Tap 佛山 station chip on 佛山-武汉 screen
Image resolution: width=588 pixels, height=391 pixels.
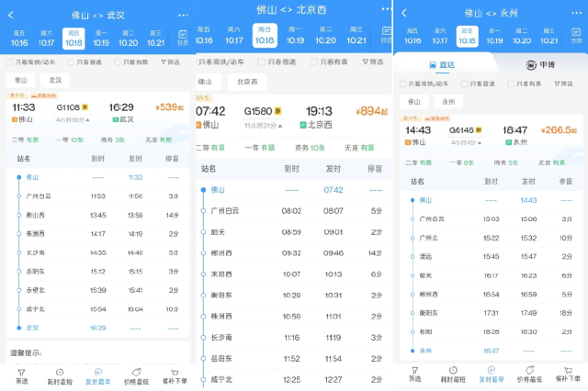click(21, 80)
